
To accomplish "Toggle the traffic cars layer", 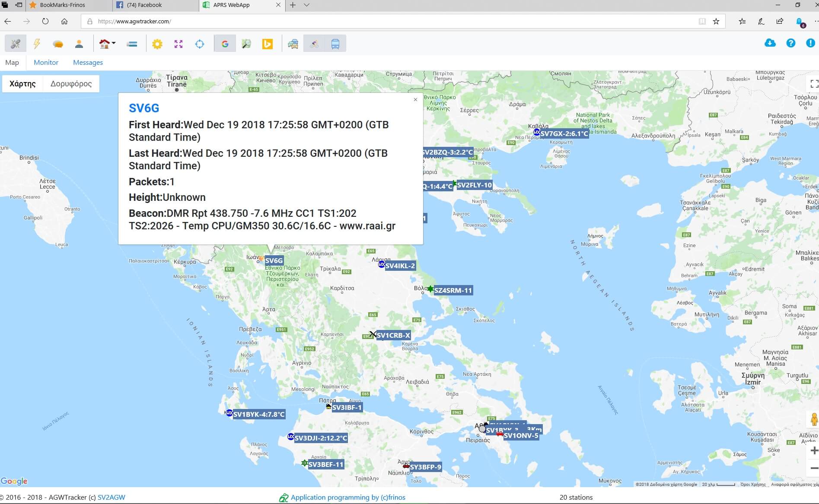I will tap(292, 43).
